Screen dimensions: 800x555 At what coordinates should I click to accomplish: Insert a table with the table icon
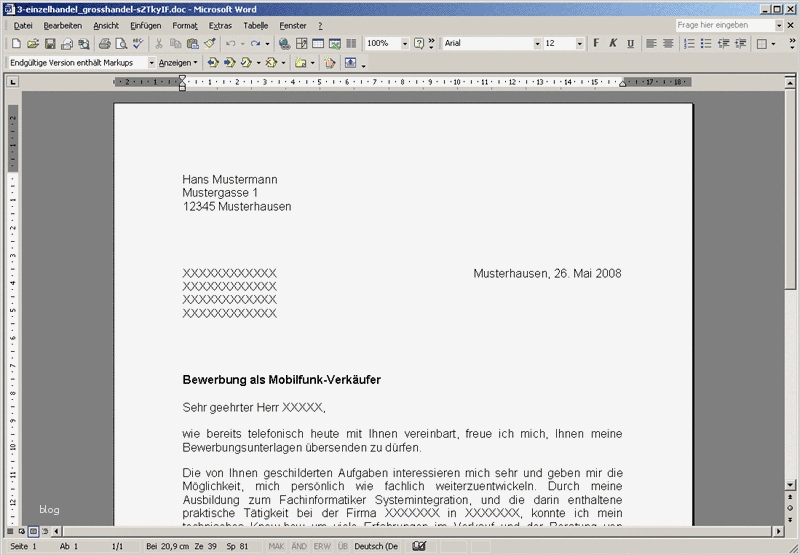[x=318, y=44]
